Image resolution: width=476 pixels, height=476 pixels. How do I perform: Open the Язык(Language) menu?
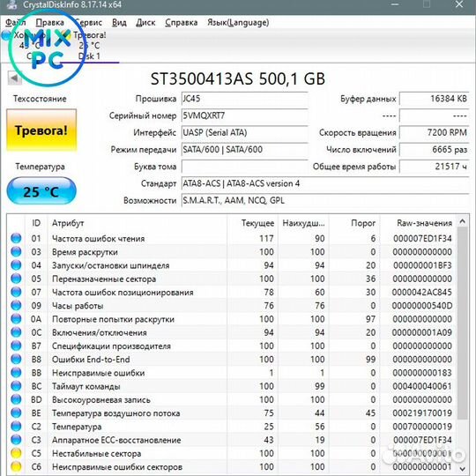click(x=238, y=22)
